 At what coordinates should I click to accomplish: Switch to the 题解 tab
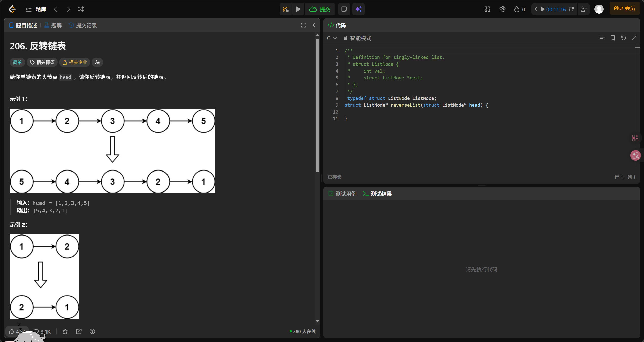coord(53,25)
